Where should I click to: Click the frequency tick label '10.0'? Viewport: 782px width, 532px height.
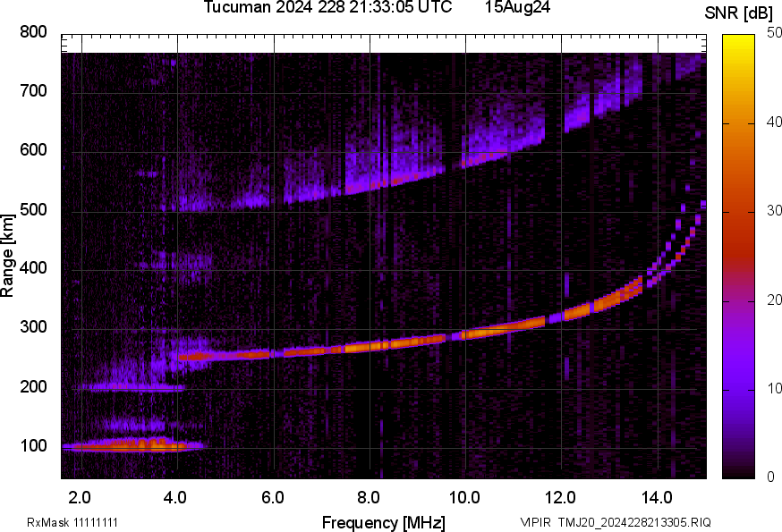[464, 498]
